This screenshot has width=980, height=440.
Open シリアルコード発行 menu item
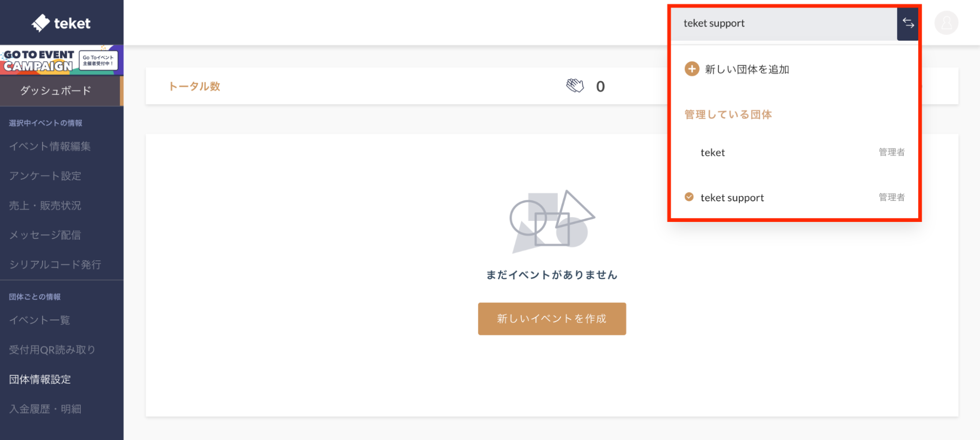(55, 265)
